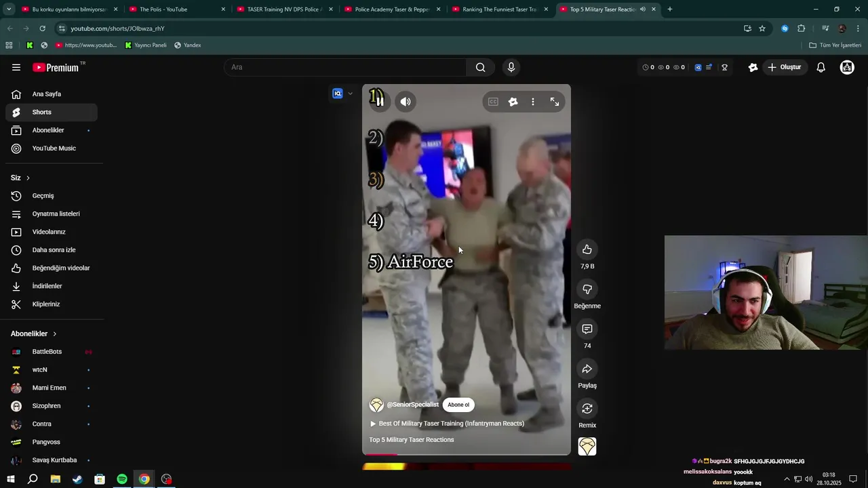Remix this short

click(587, 409)
